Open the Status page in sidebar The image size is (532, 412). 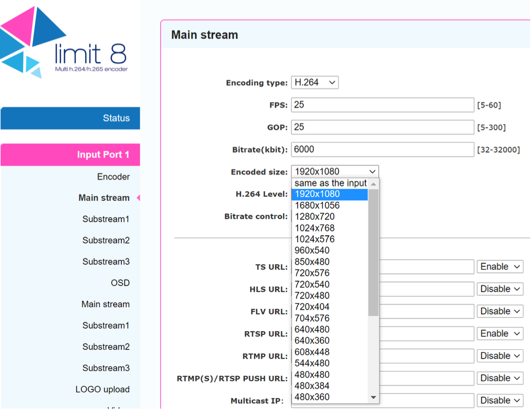click(70, 118)
